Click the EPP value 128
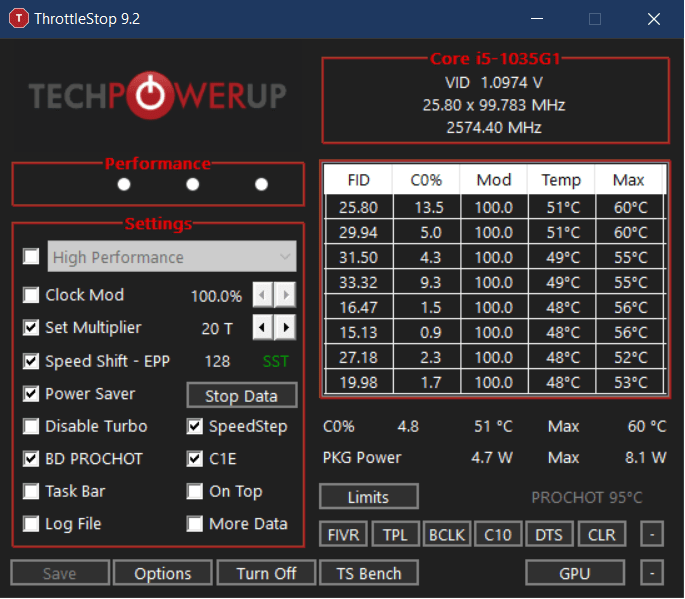 coord(217,361)
